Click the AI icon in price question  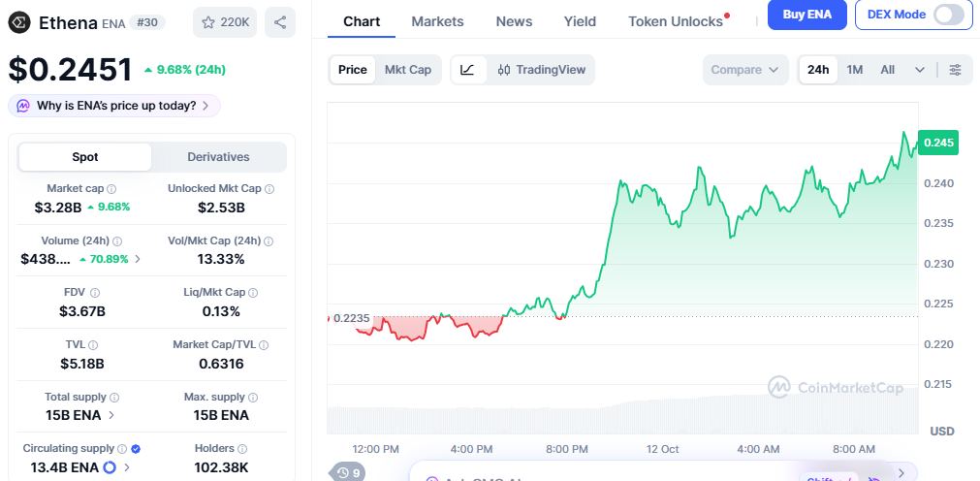[23, 106]
